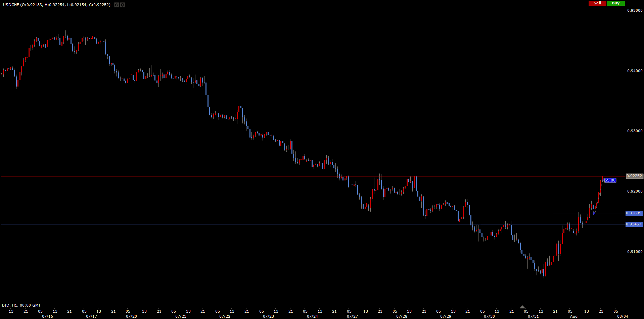Viewport: 644px width, 319px height.
Task: Click the blue 55.80 profit label
Action: tap(610, 180)
